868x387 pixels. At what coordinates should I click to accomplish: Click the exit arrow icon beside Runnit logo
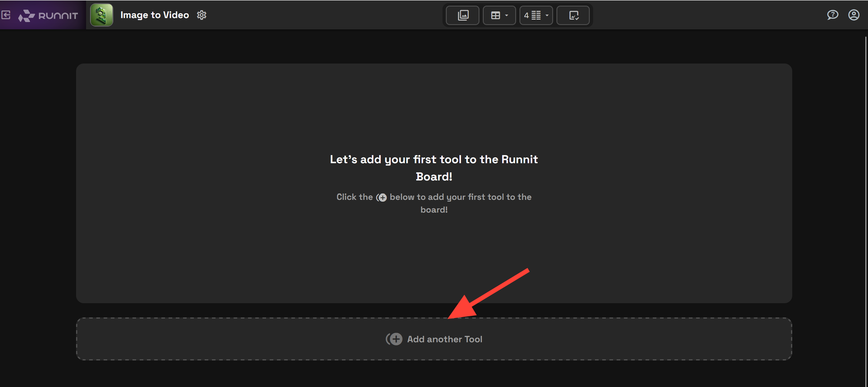point(6,15)
